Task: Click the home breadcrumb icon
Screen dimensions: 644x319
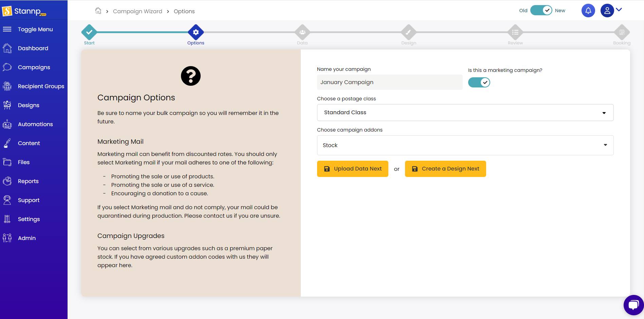Action: pyautogui.click(x=98, y=11)
